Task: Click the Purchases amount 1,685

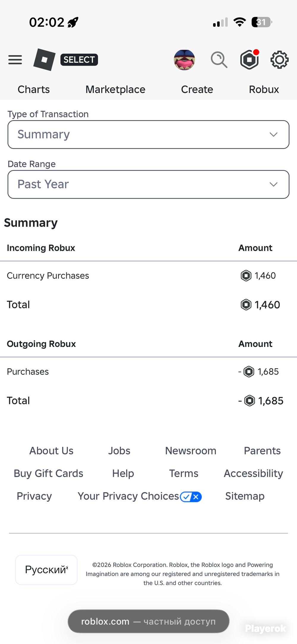Action: coord(268,372)
